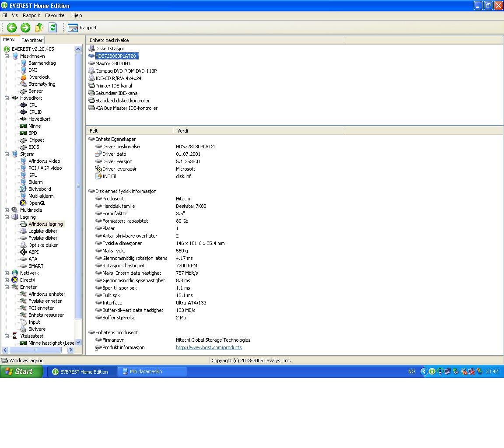Select the Optiske disker item
Viewport: 504px width, 448px height.
click(39, 245)
